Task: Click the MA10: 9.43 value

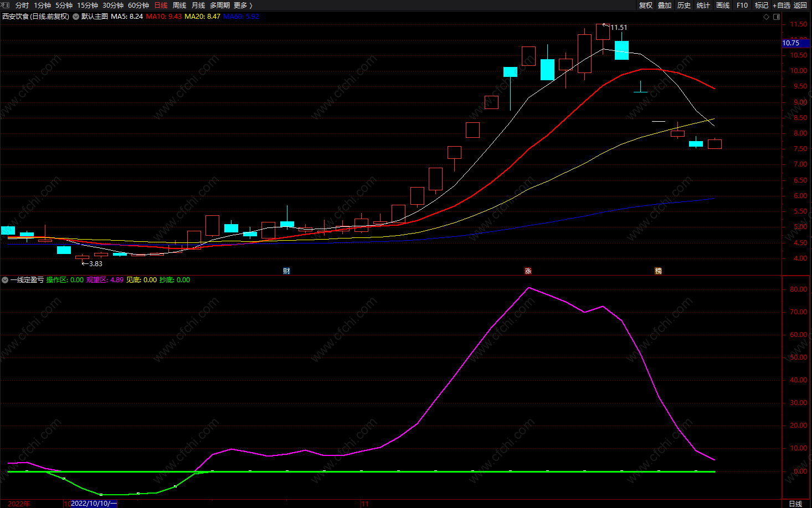Action: tap(164, 17)
